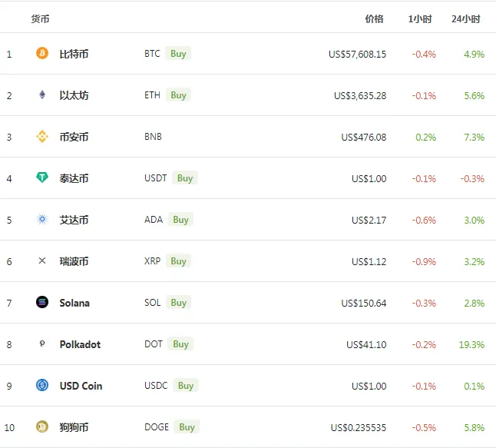Sort by the 价格 column header
Screen dimensions: 496x448
(374, 19)
